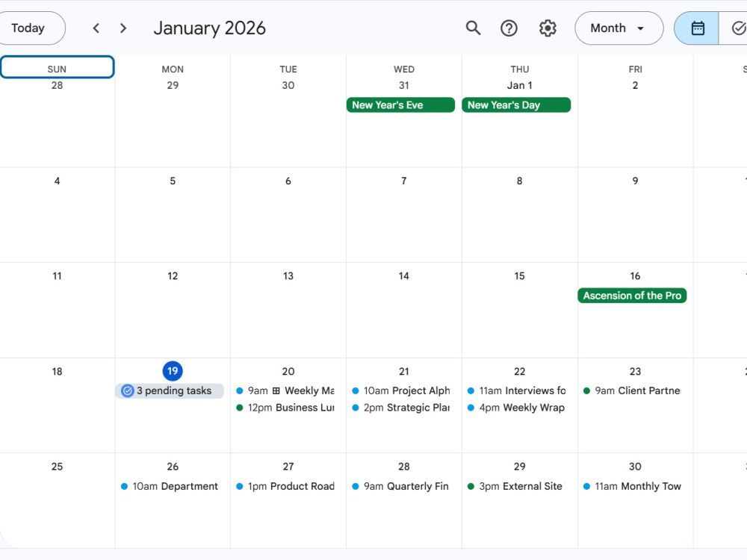This screenshot has height=560, width=747.
Task: Switch to Calendar view icon
Action: [697, 28]
